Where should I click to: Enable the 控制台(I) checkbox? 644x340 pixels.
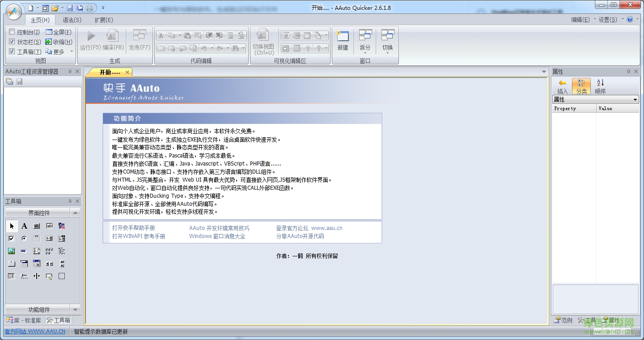11,32
